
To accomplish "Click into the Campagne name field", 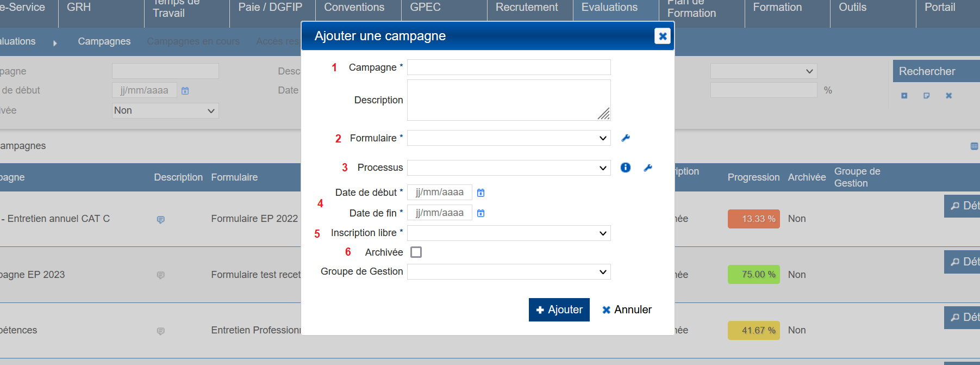I will tap(509, 67).
